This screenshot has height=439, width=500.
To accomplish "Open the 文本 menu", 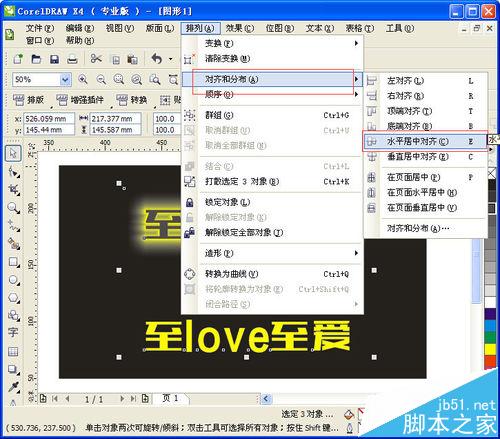I will (320, 28).
